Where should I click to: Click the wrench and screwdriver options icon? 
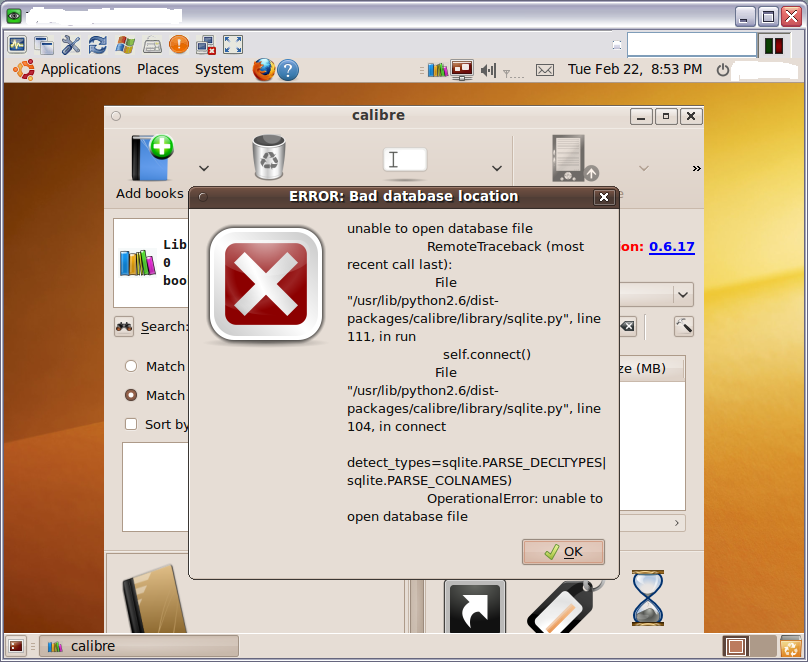(71, 45)
